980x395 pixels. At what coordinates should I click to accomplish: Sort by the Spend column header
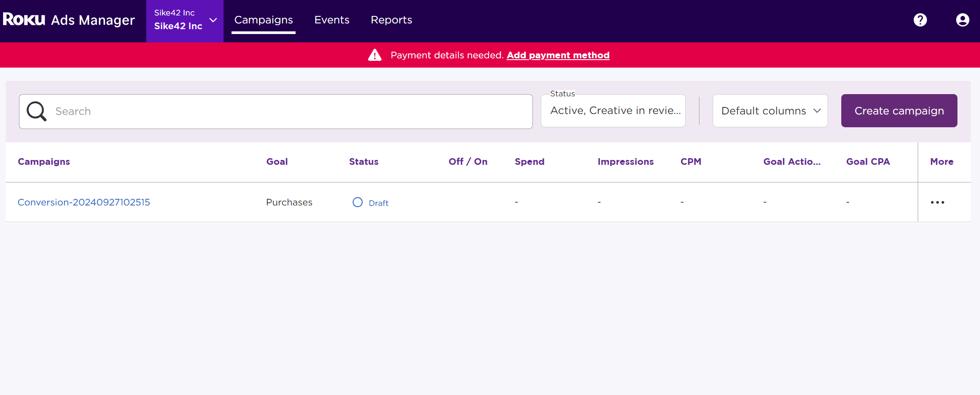point(529,162)
